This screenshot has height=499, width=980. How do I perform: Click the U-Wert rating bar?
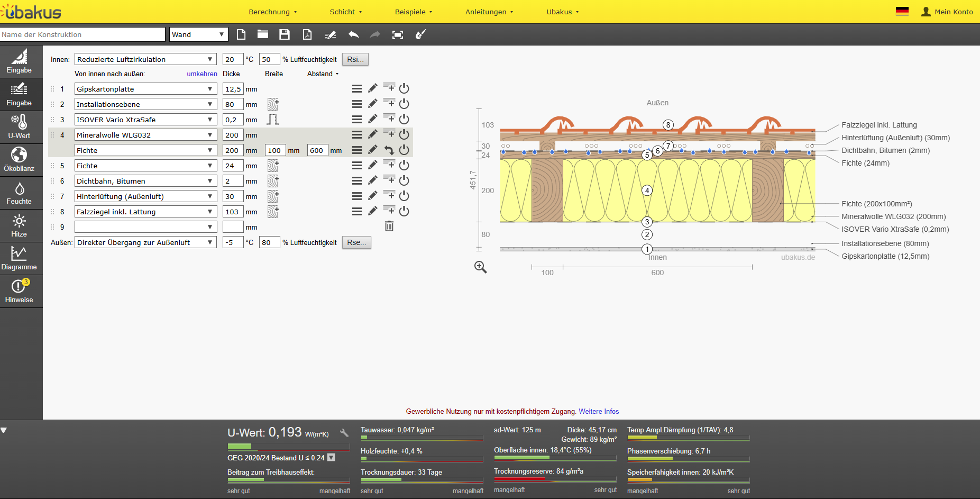(x=288, y=447)
